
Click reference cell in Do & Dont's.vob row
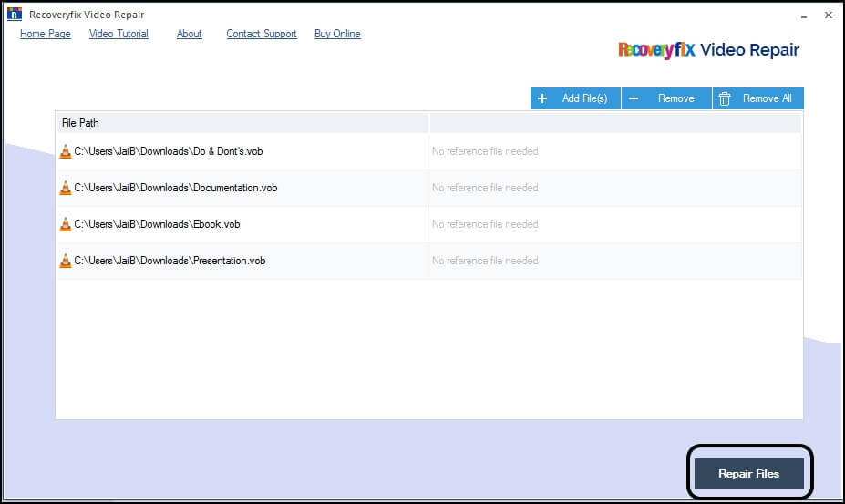(615, 151)
